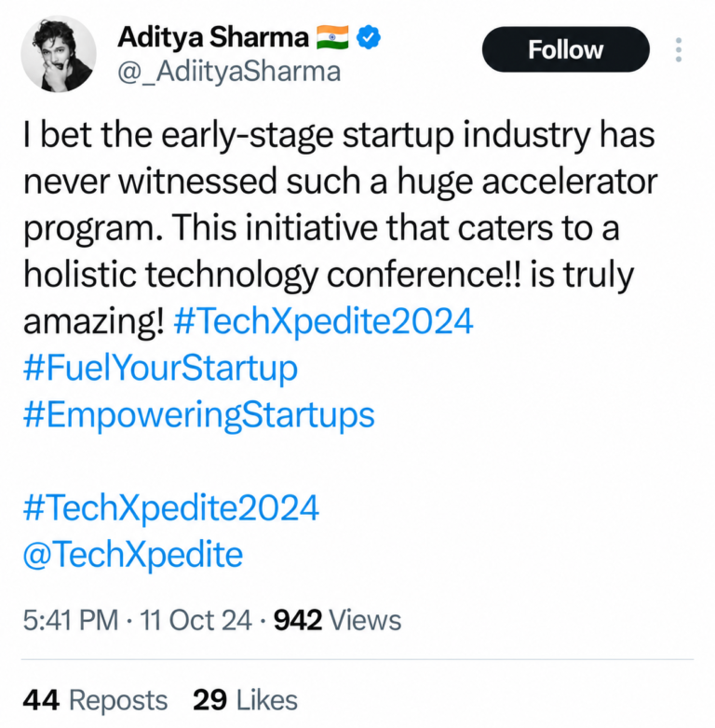Click the word Likes in the stats row
715x728 pixels.
click(x=267, y=700)
